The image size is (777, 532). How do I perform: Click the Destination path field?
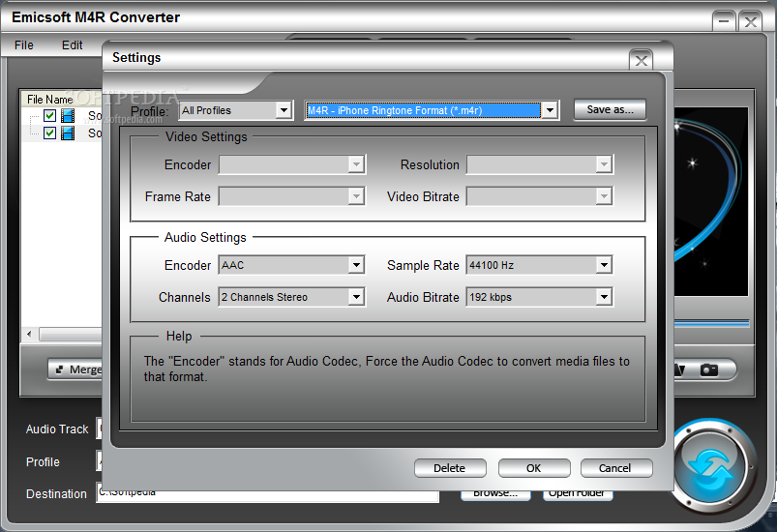pos(268,496)
